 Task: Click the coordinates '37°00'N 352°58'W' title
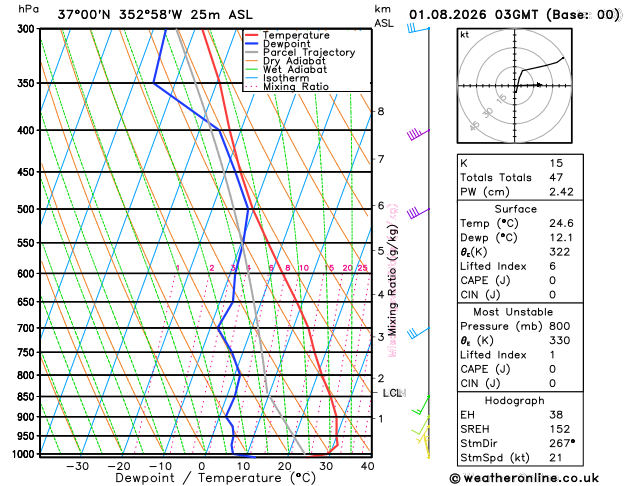point(120,15)
